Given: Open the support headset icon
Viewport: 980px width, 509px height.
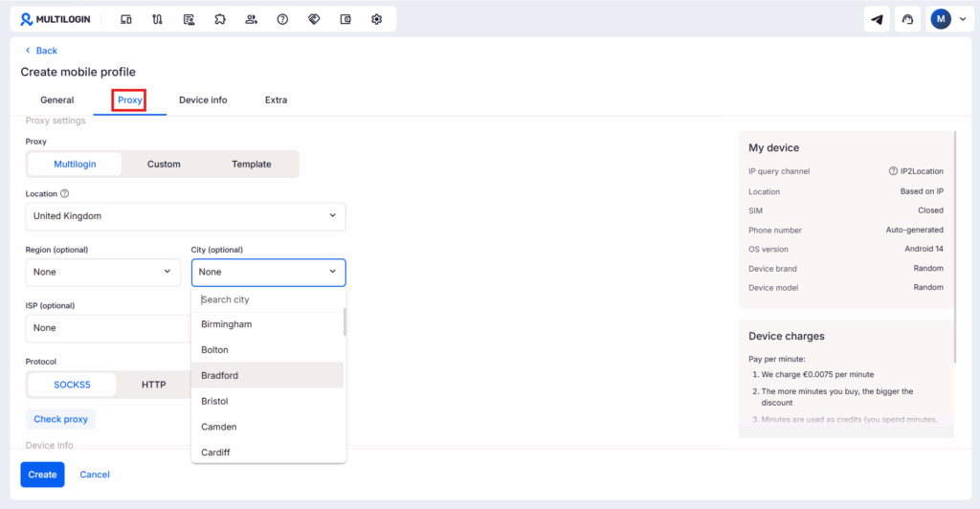Looking at the screenshot, I should click(x=907, y=19).
